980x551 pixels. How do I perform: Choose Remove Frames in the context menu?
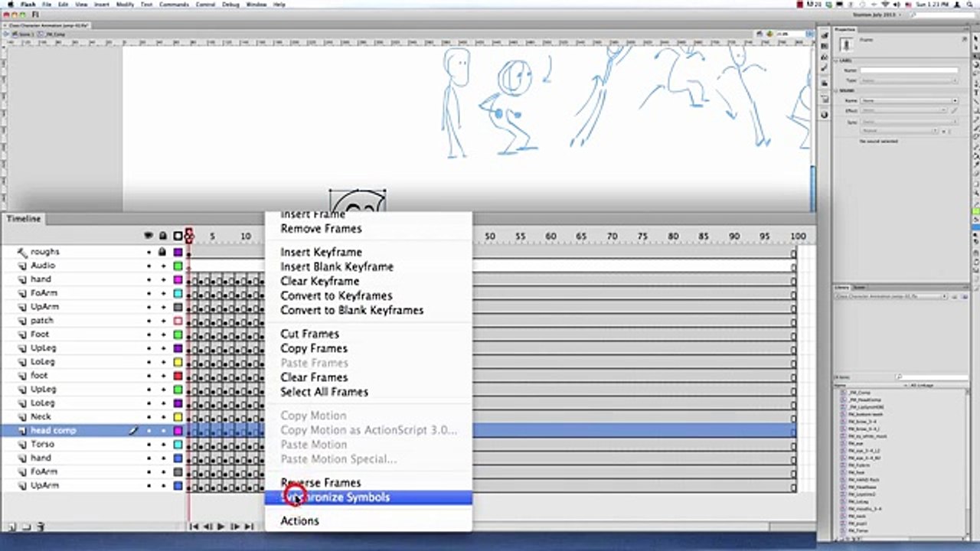click(x=368, y=228)
